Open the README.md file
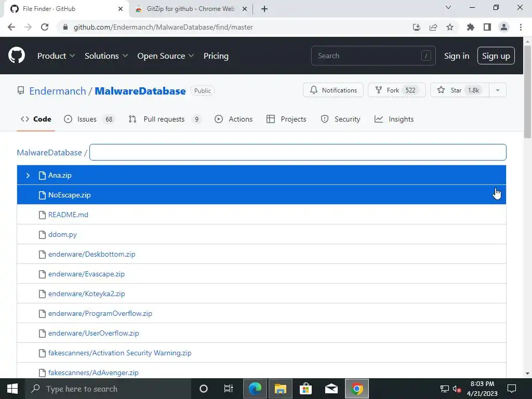 click(68, 215)
